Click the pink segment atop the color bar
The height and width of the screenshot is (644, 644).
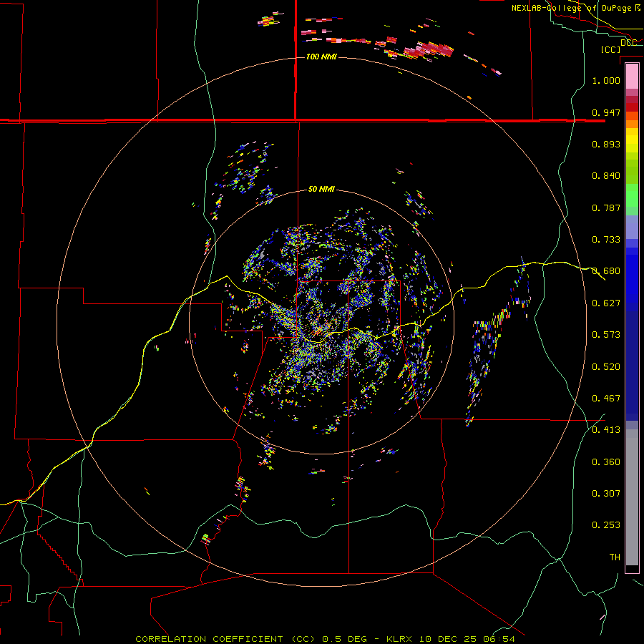pos(632,77)
